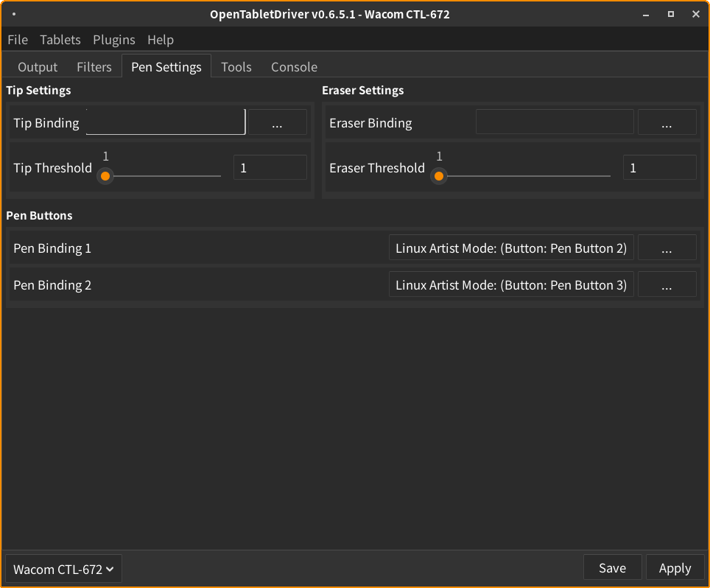Open Pen Binding 2 advanced editor button

click(667, 284)
